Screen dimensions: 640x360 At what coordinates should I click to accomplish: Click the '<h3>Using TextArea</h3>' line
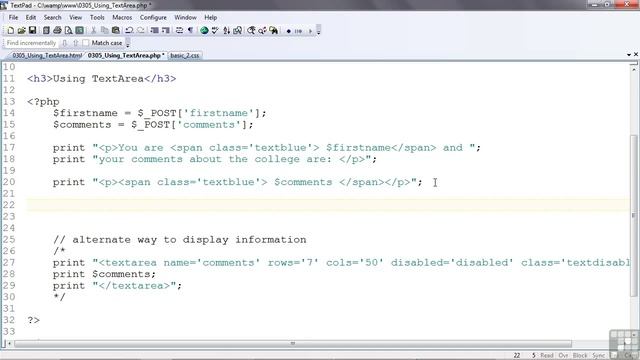tap(102, 79)
